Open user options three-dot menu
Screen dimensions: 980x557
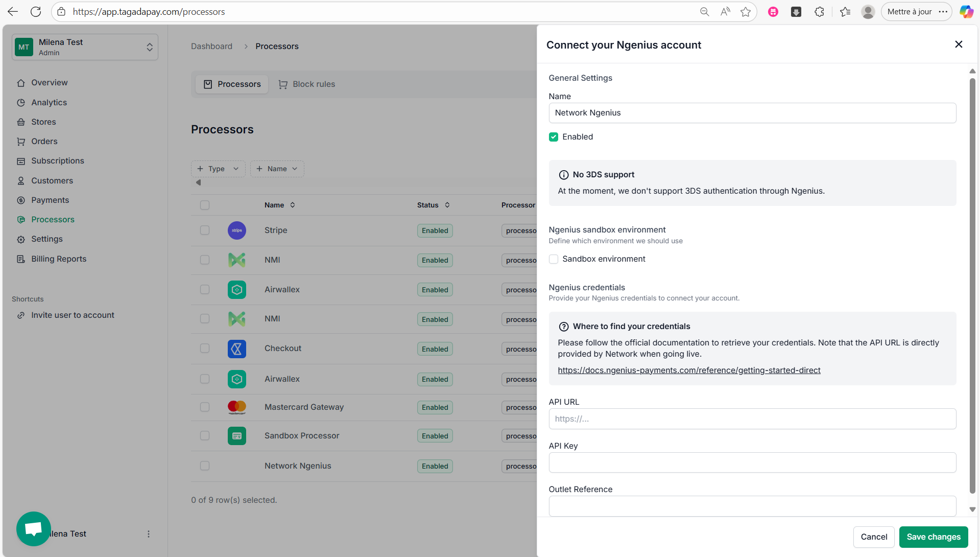[x=149, y=534]
